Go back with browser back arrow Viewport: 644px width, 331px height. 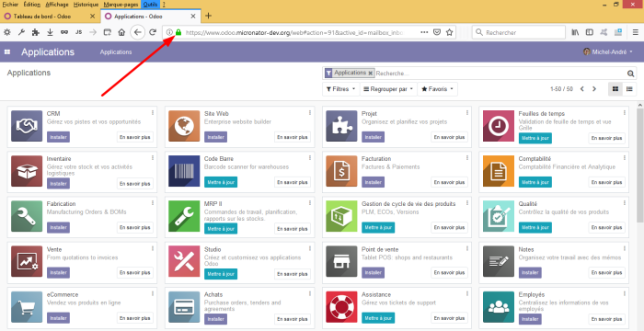click(138, 32)
